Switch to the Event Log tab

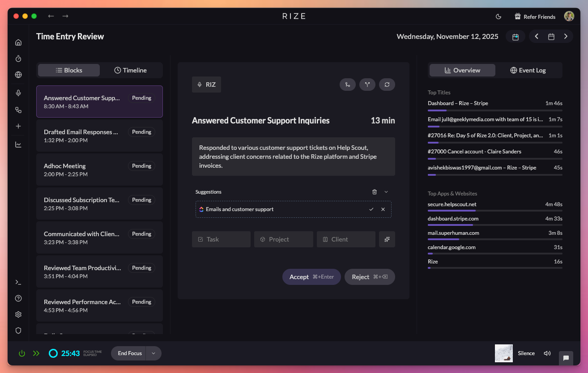tap(528, 70)
